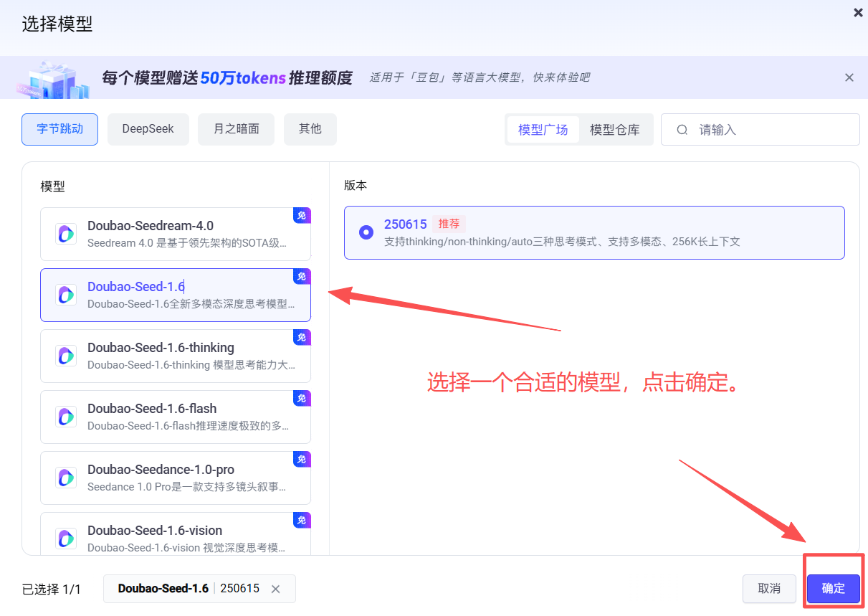The width and height of the screenshot is (868, 616).
Task: Click the Doubao-Seed-1.6-thinking model logo
Action: click(65, 356)
